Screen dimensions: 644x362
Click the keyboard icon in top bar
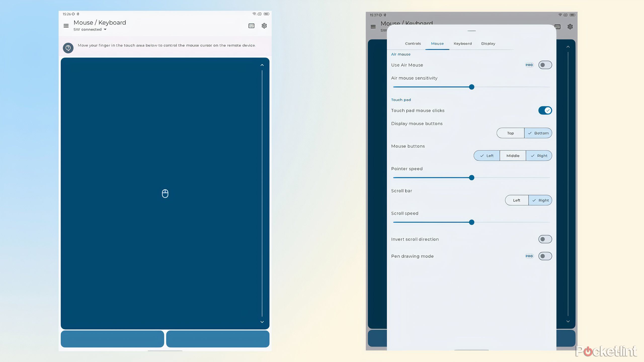[x=251, y=25]
